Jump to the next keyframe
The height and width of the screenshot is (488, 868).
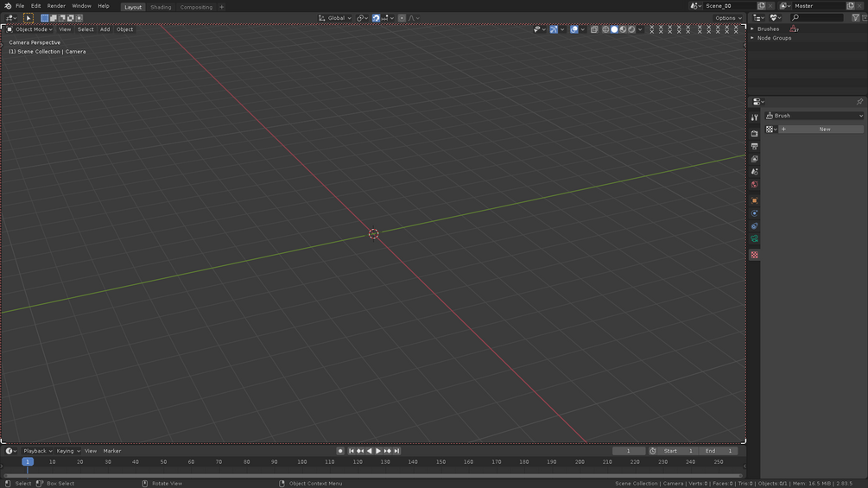388,451
